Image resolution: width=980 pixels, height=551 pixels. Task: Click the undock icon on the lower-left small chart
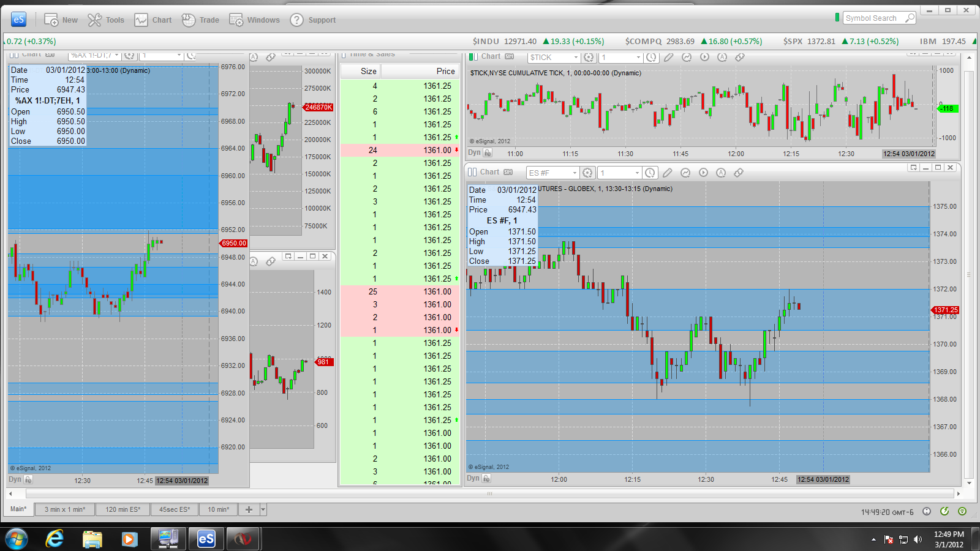pos(288,257)
